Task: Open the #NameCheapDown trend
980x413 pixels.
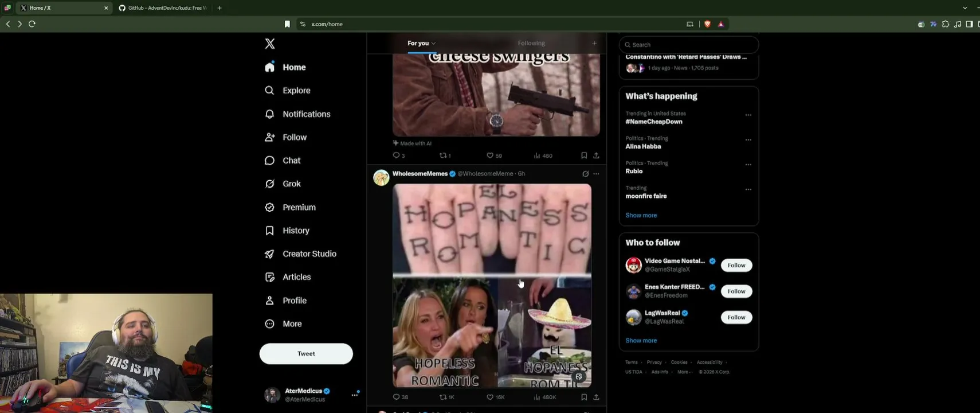Action: 654,122
